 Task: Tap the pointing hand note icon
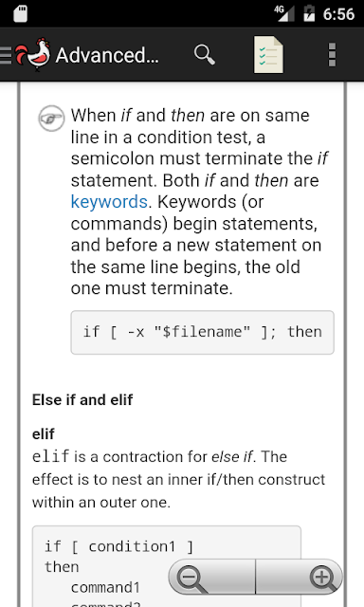[51, 118]
